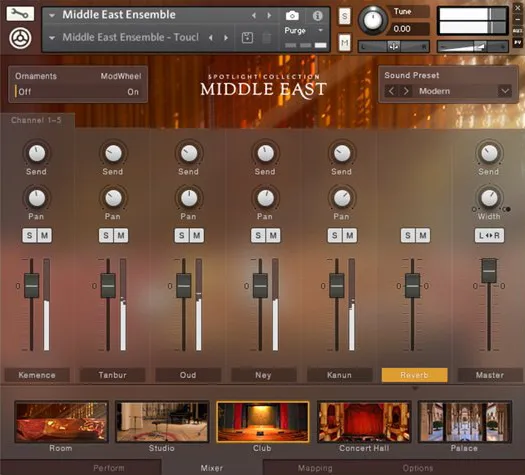Adjust the Kanun Pan knob
The width and height of the screenshot is (525, 475).
click(342, 198)
